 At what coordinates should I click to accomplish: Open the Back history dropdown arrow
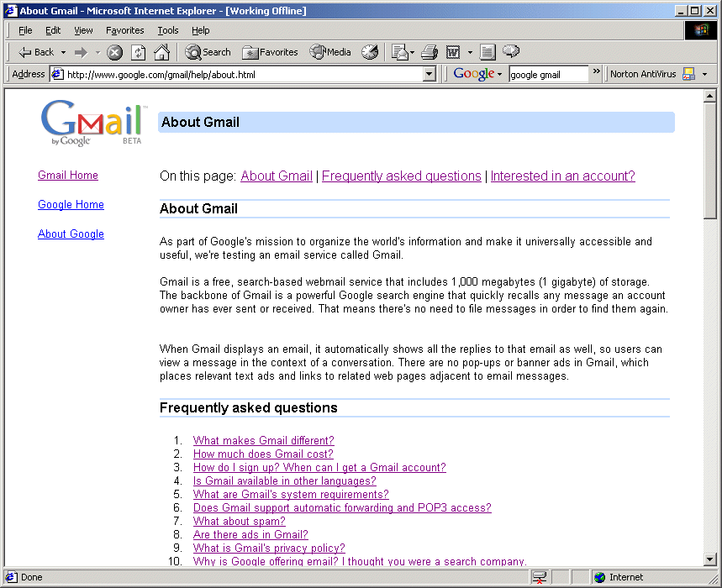pyautogui.click(x=64, y=52)
